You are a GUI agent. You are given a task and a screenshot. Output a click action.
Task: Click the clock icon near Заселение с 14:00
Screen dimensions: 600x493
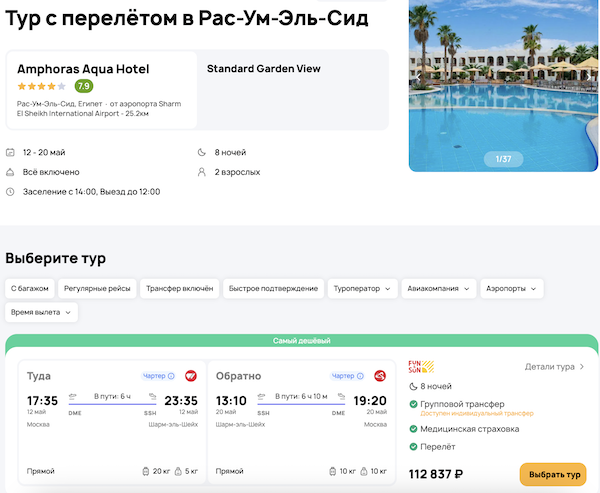pos(10,191)
